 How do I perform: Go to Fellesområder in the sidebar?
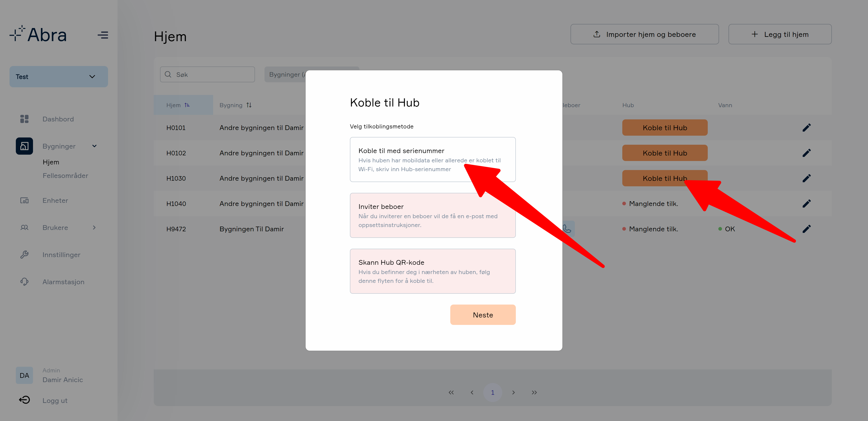coord(65,176)
